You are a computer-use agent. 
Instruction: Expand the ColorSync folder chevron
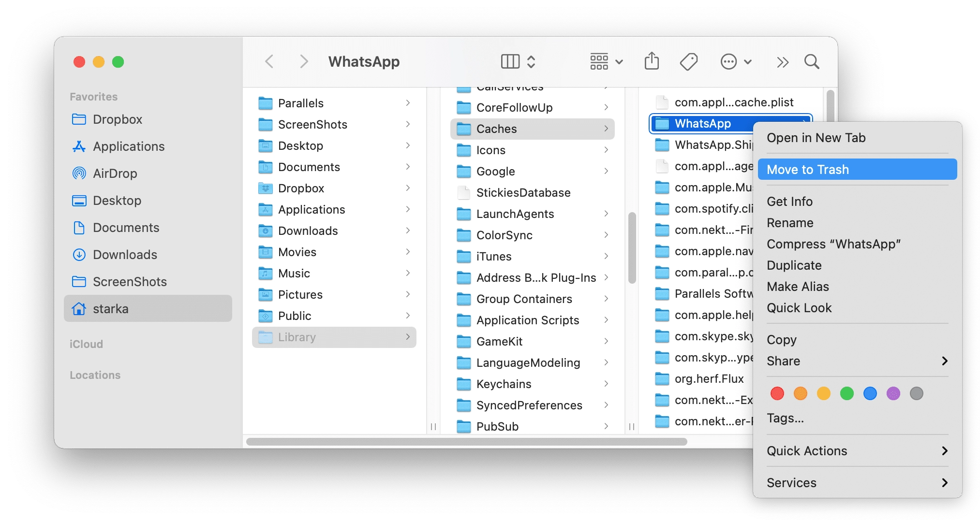(x=606, y=235)
